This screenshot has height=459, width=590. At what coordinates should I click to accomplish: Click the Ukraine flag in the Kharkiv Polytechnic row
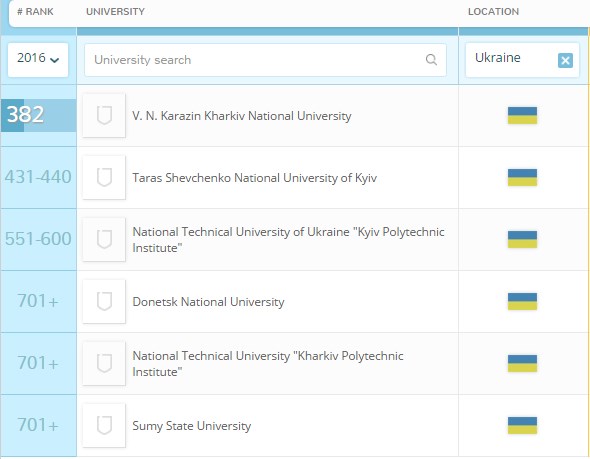coord(522,363)
